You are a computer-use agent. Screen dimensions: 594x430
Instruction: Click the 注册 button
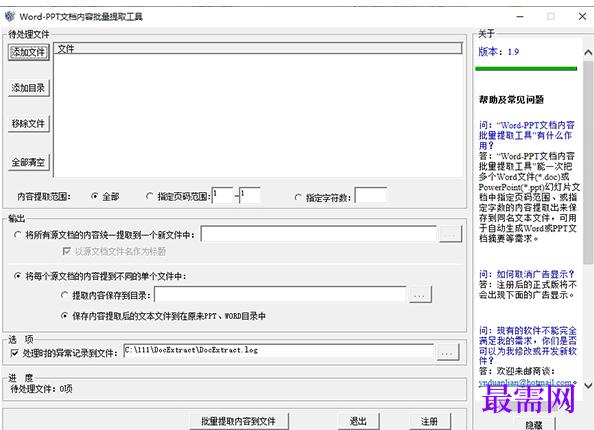[x=430, y=421]
